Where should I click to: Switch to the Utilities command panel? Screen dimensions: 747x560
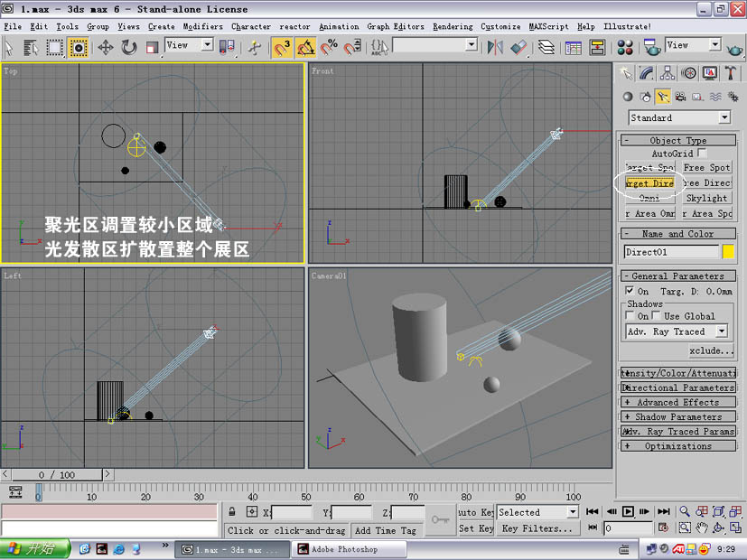click(731, 73)
